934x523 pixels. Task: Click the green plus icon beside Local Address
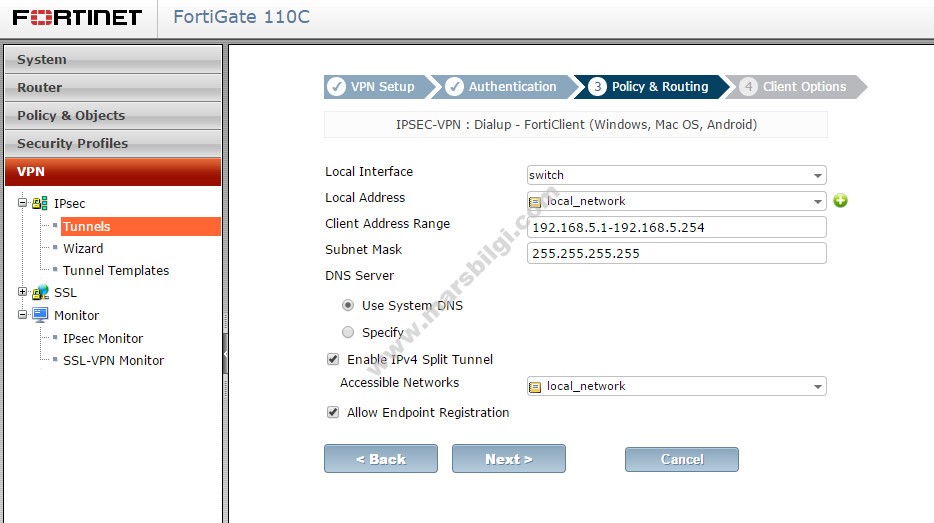click(x=840, y=201)
